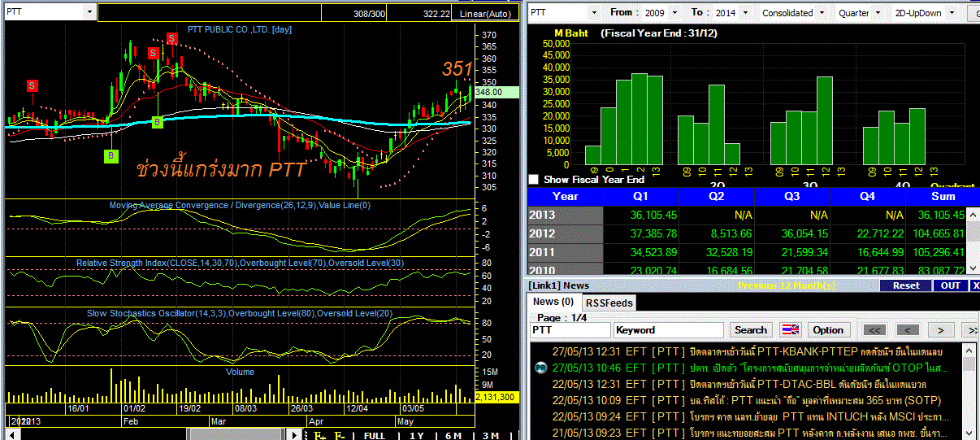Click the news Search button
Screen dimensions: 980x440
point(751,329)
